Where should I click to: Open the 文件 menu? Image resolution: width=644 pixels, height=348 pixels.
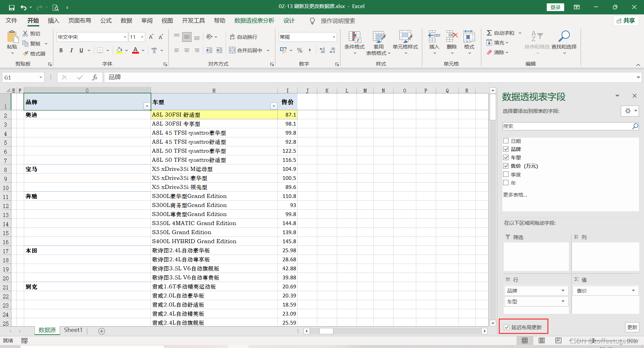(x=11, y=21)
